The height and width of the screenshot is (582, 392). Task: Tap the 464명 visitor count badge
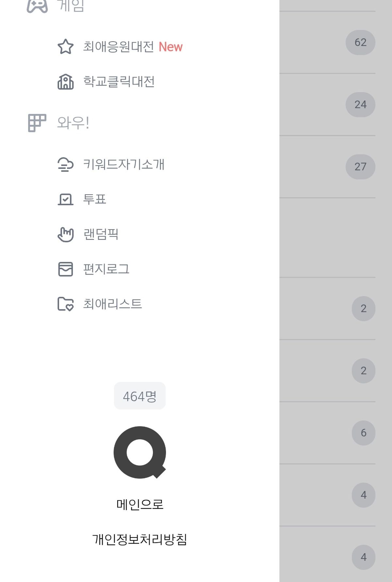[140, 396]
